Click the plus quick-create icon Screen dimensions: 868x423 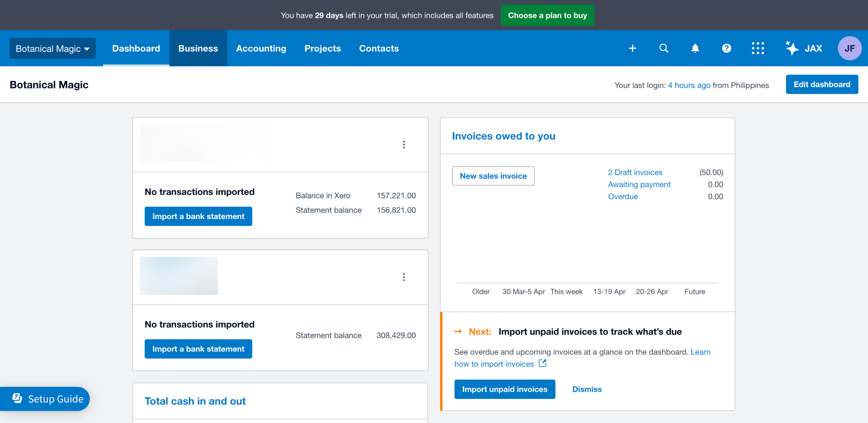(632, 48)
